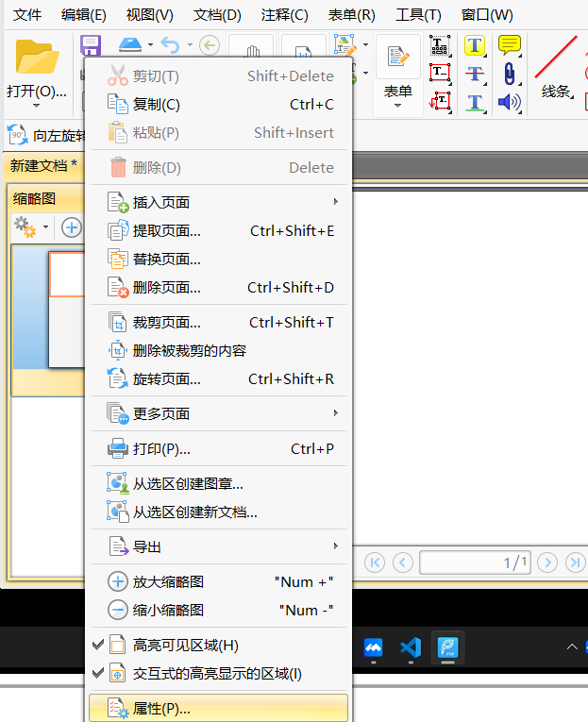Choose 删除页面... from context menu
This screenshot has height=722, width=588.
tap(219, 288)
